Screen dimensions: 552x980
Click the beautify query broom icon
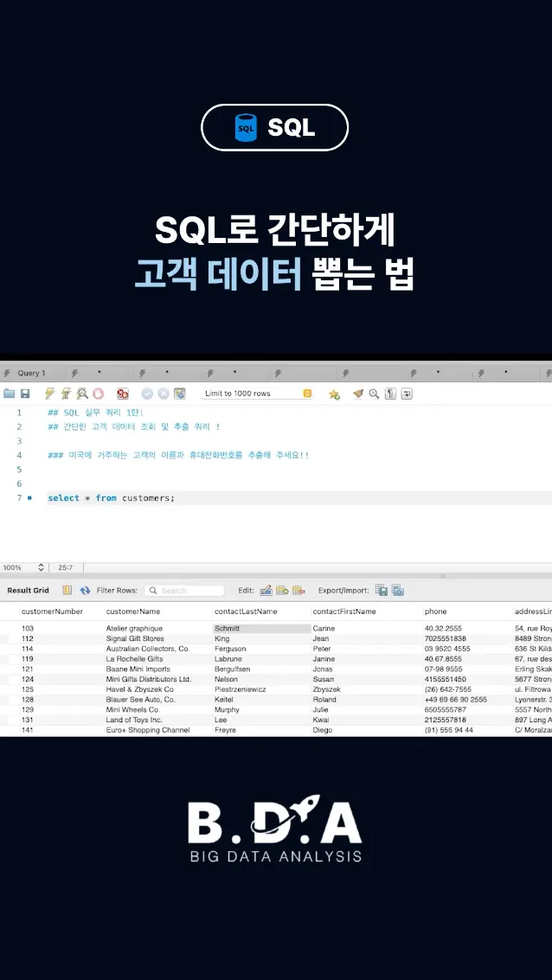coord(358,394)
